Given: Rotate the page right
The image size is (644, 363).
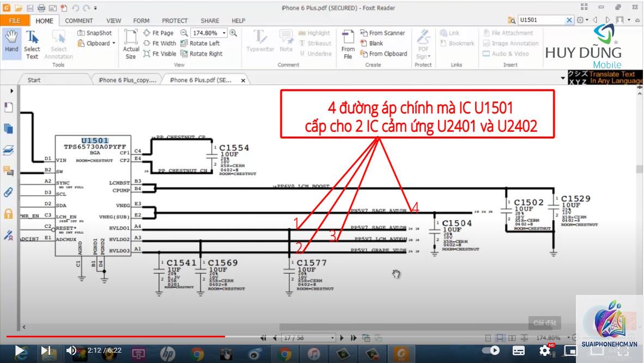Looking at the screenshot, I should click(x=202, y=53).
